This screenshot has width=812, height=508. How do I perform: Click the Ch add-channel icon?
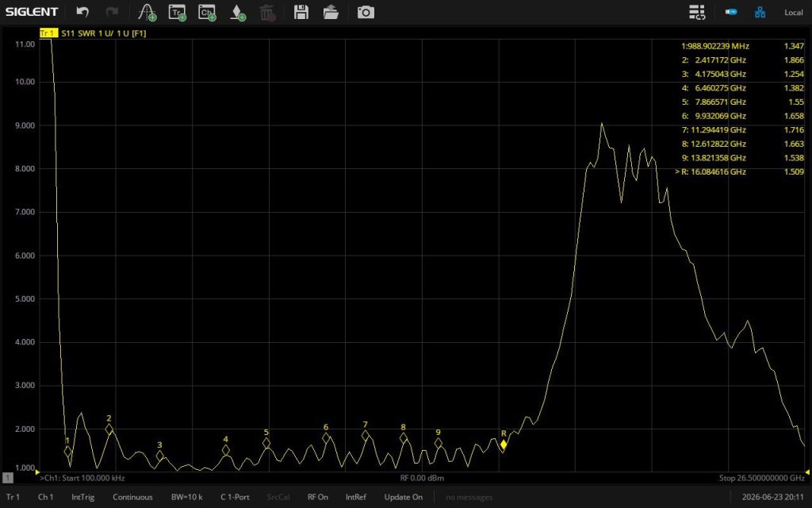(207, 12)
